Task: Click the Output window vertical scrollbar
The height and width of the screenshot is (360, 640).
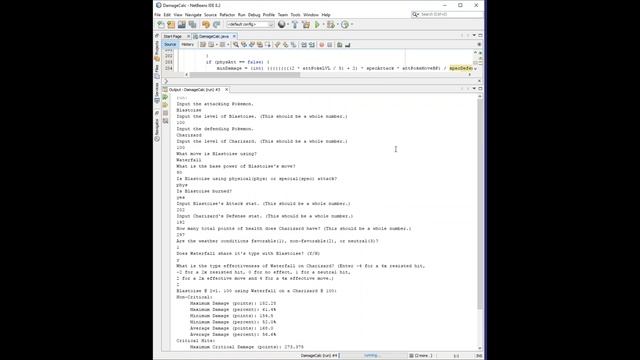Action: click(x=480, y=204)
